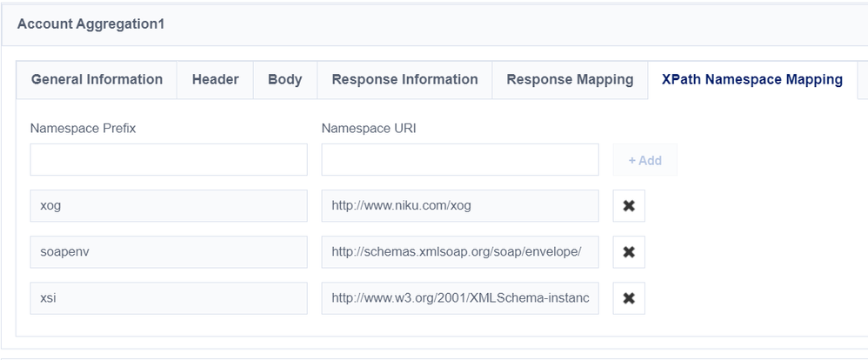Image resolution: width=868 pixels, height=360 pixels.
Task: Remove the soapenv namespace mapping row
Action: [x=629, y=252]
